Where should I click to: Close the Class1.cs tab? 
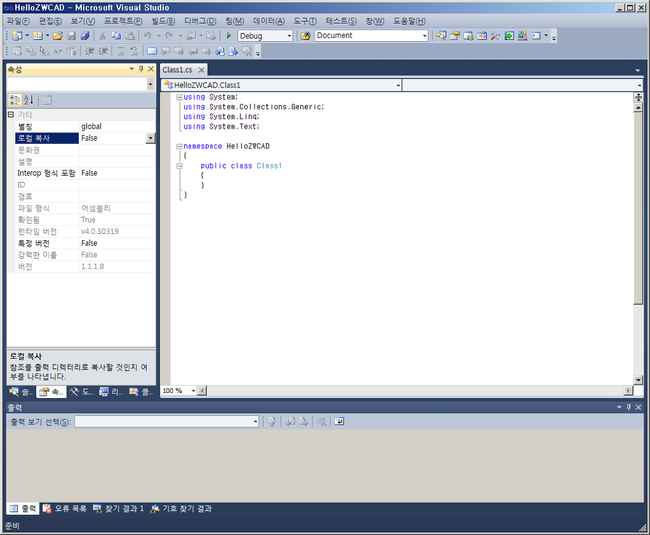pos(201,70)
